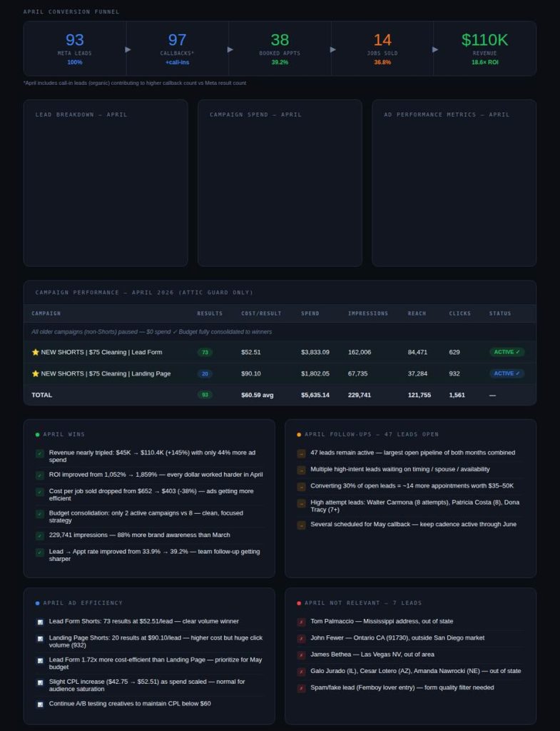Click the 38 Booked Appts funnel card
This screenshot has width=560, height=731.
280,49
